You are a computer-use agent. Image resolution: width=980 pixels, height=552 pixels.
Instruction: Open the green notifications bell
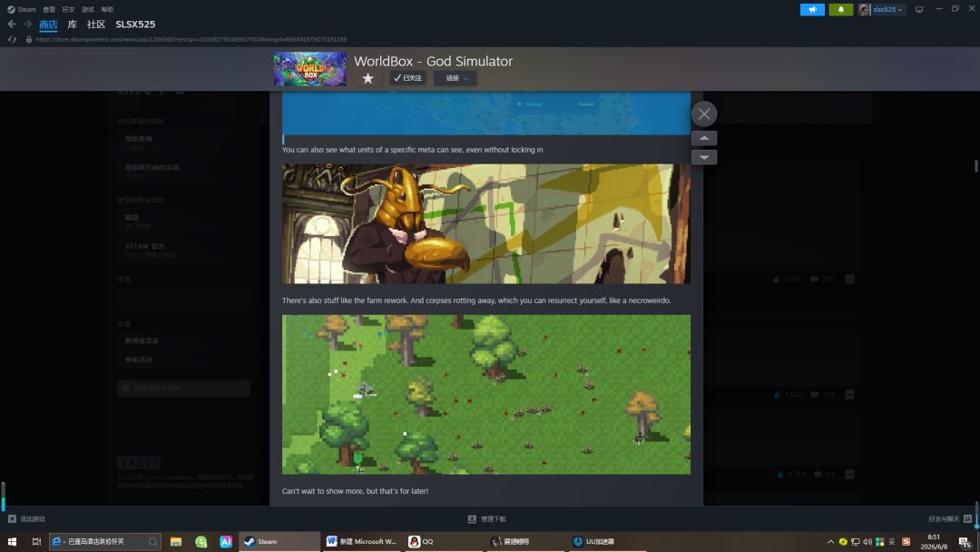(840, 9)
